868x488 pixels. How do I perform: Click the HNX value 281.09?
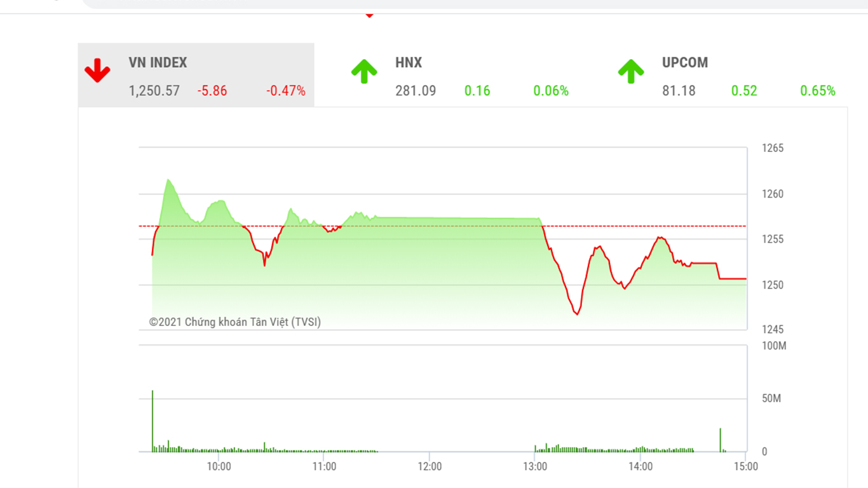tap(416, 91)
